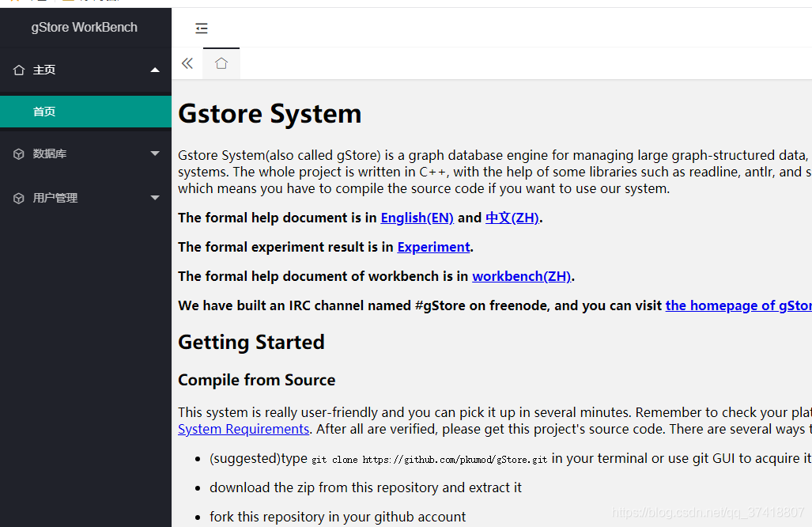The image size is (812, 527).
Task: Click the gStore WorkBench logo title
Action: pos(85,27)
